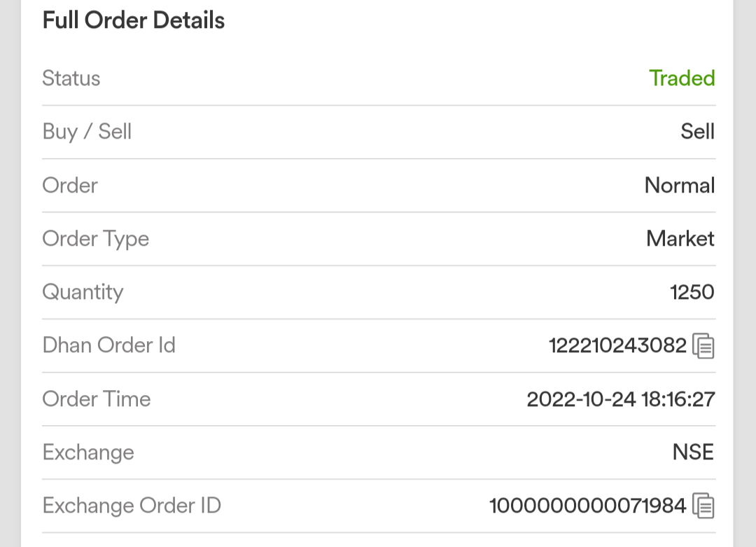Viewport: 756px width, 547px height.
Task: Click the Sell value text
Action: click(x=697, y=132)
